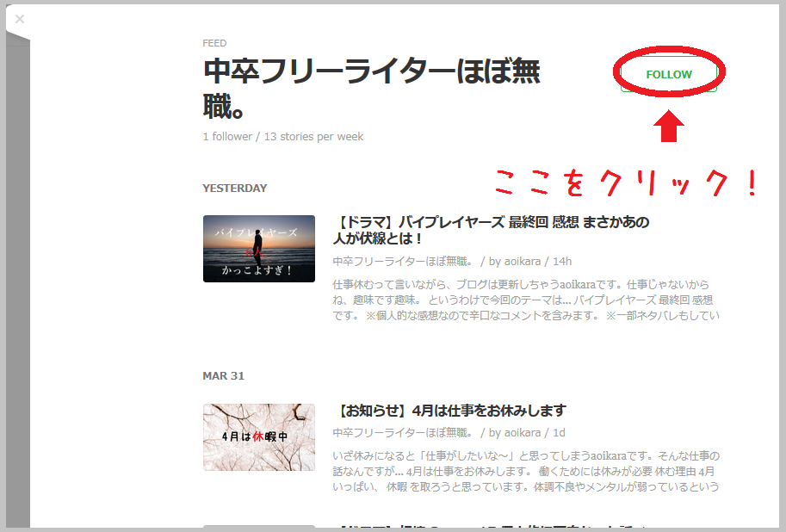Click the source line ending in aoikara / 14h

tap(452, 261)
